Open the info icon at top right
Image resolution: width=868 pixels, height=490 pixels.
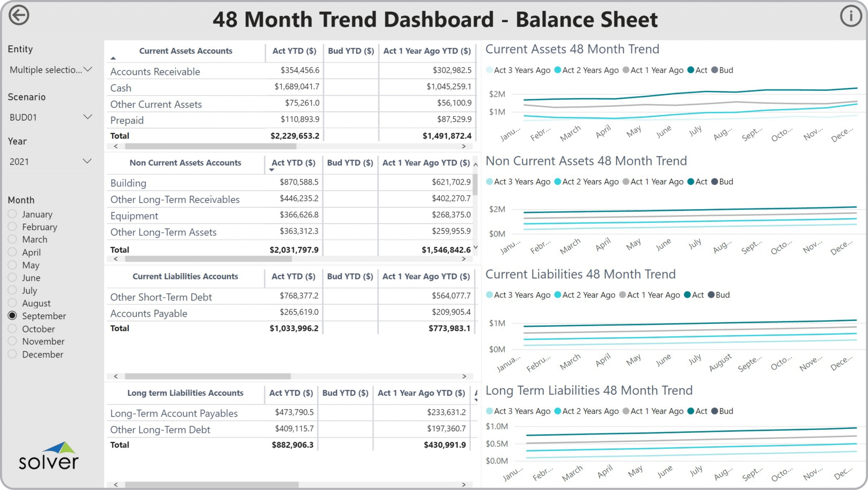point(850,16)
